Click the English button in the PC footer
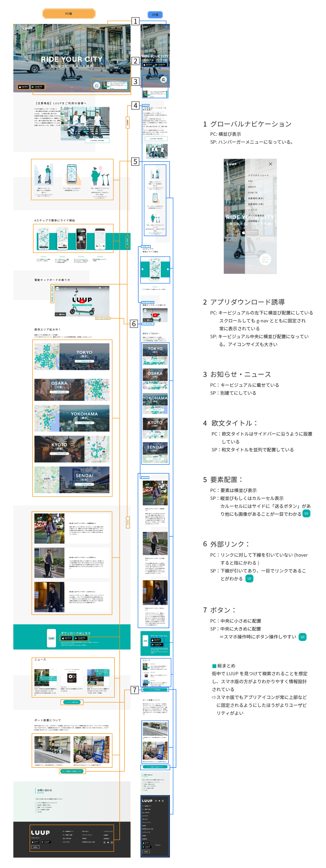Viewport: 326px width, 868px height. click(35, 847)
